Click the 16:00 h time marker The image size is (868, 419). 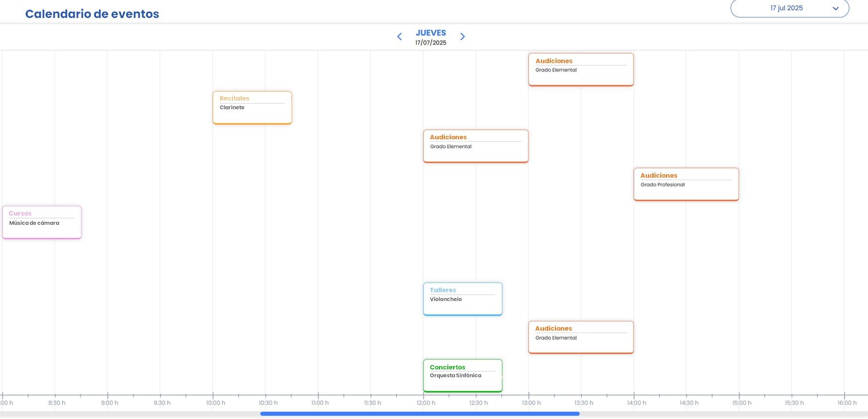847,403
